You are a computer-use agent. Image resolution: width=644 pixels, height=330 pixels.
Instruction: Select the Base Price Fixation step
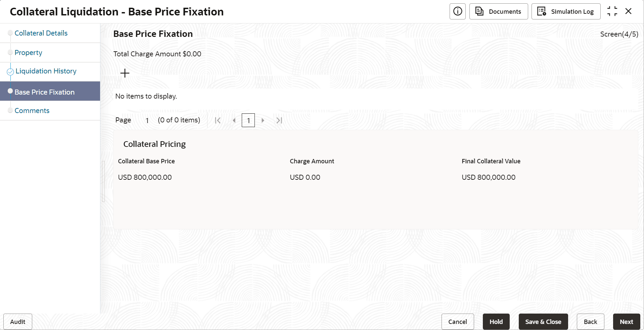pos(45,92)
